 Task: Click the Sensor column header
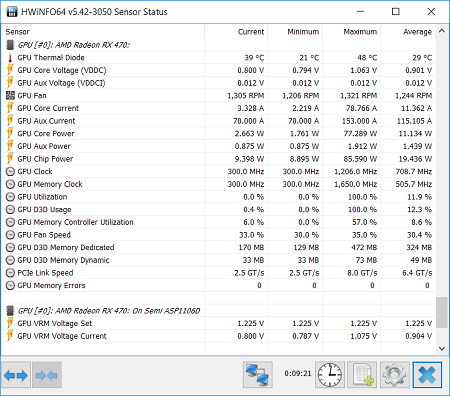18,32
